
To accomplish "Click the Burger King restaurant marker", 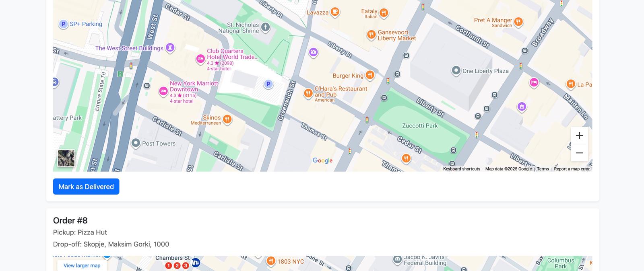I will (370, 75).
